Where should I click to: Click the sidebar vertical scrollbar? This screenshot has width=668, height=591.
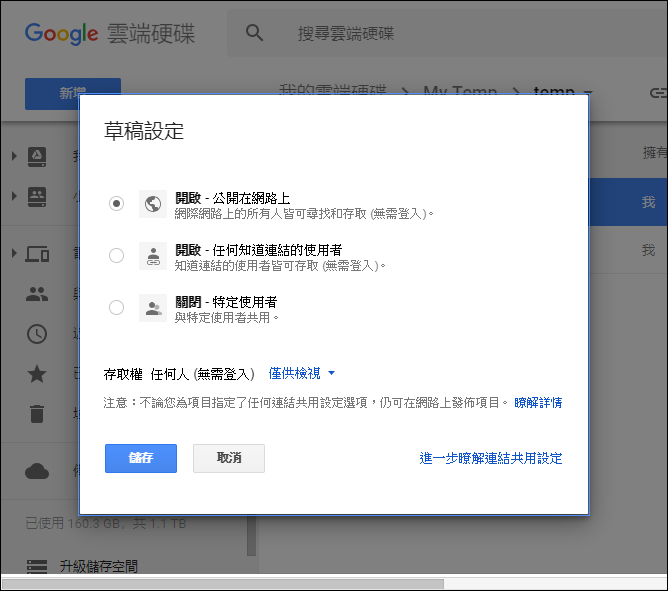click(251, 535)
